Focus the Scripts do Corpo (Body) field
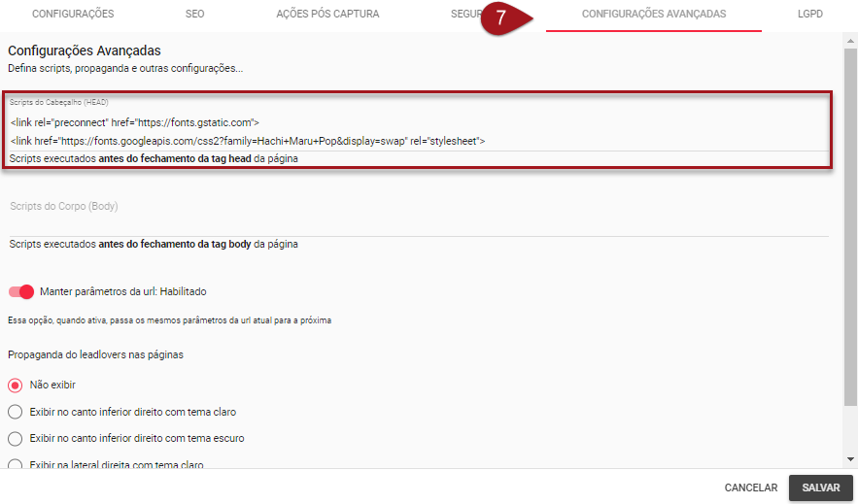 point(418,207)
